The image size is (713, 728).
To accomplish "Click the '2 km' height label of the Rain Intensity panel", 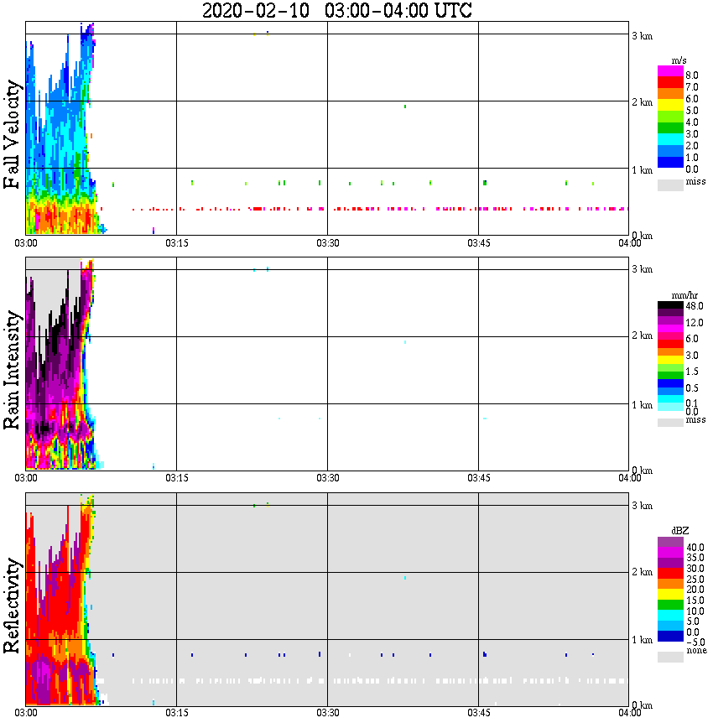I will click(x=642, y=335).
